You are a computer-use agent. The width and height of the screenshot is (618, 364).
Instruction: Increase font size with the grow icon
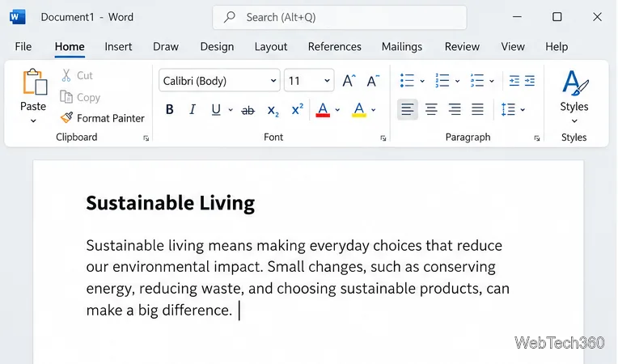pos(349,81)
